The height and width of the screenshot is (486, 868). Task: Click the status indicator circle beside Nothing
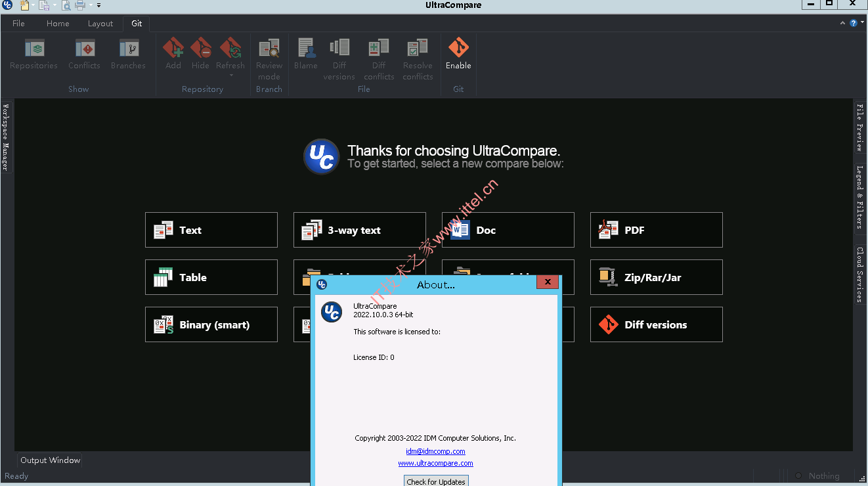[x=798, y=476]
